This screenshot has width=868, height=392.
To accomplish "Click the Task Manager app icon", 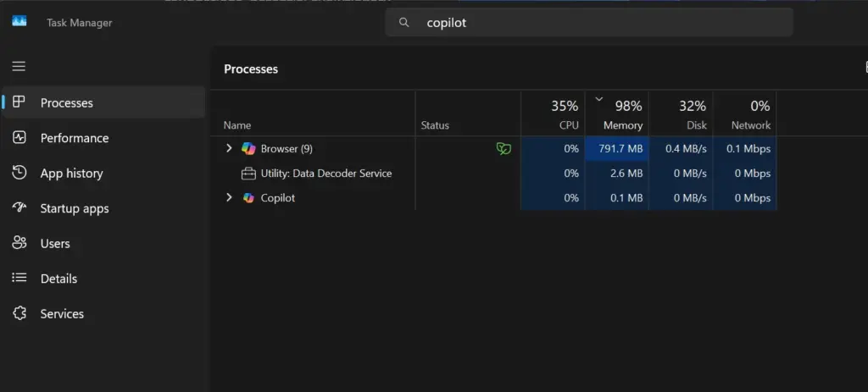I will pyautogui.click(x=19, y=21).
